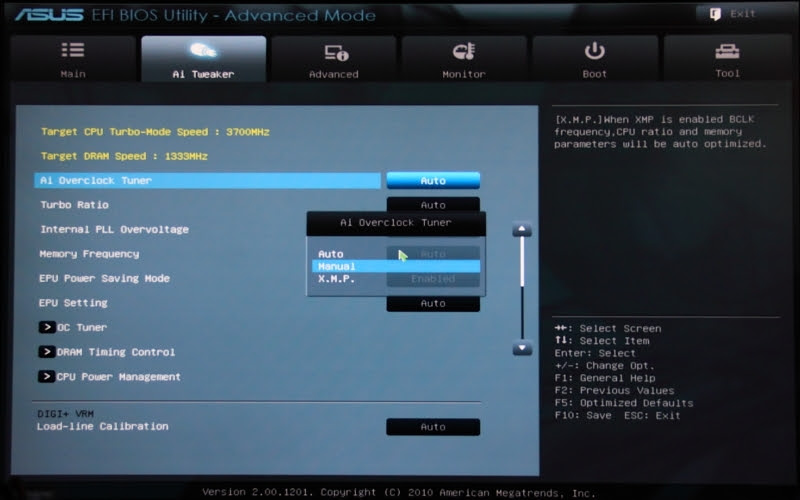This screenshot has height=500, width=800.
Task: Select EPU Power Saving Mode row
Action: click(105, 279)
